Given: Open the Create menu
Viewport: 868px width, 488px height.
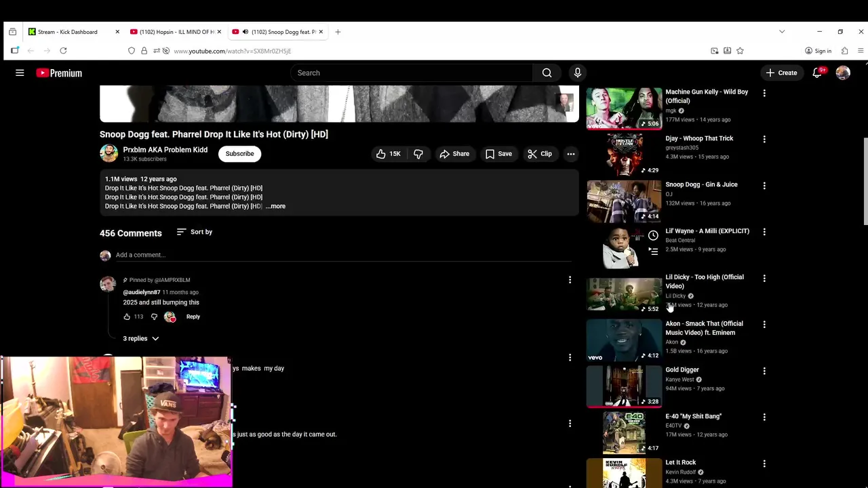Looking at the screenshot, I should click(781, 73).
